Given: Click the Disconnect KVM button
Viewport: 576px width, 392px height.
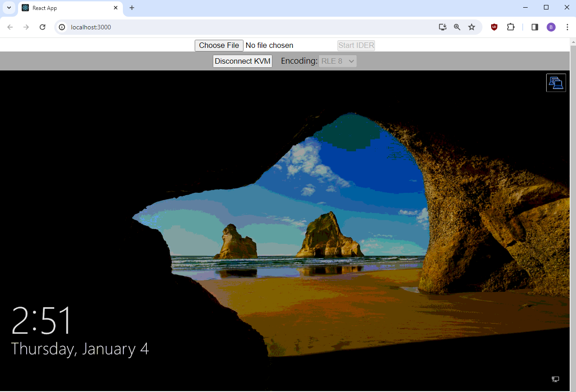Looking at the screenshot, I should tap(243, 61).
